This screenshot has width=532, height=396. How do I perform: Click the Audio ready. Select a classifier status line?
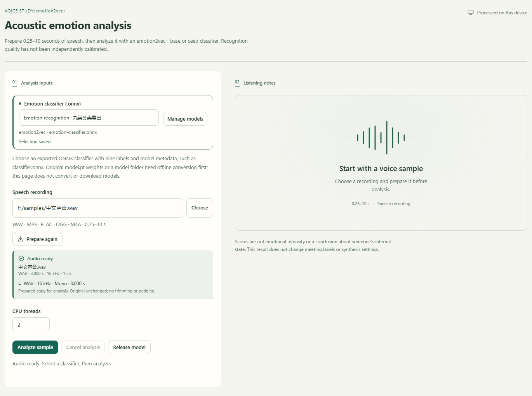coord(62,363)
